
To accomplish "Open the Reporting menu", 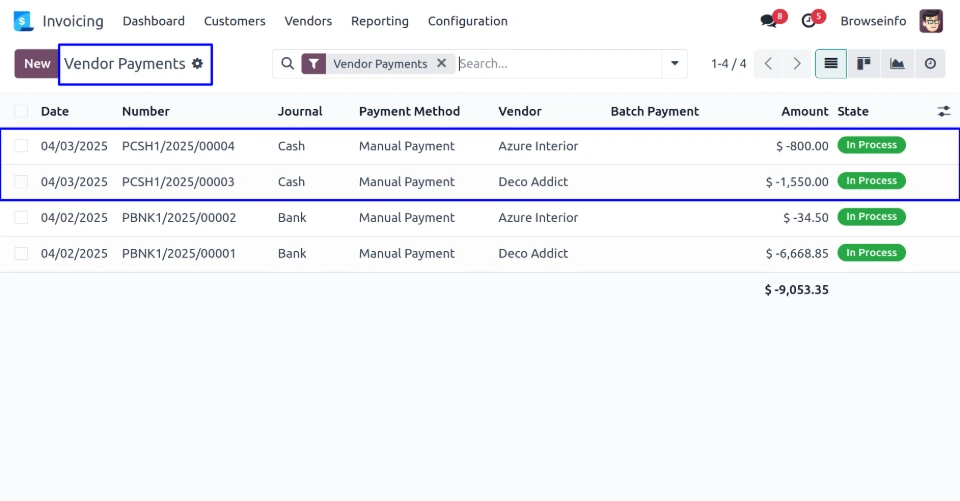I will (380, 21).
